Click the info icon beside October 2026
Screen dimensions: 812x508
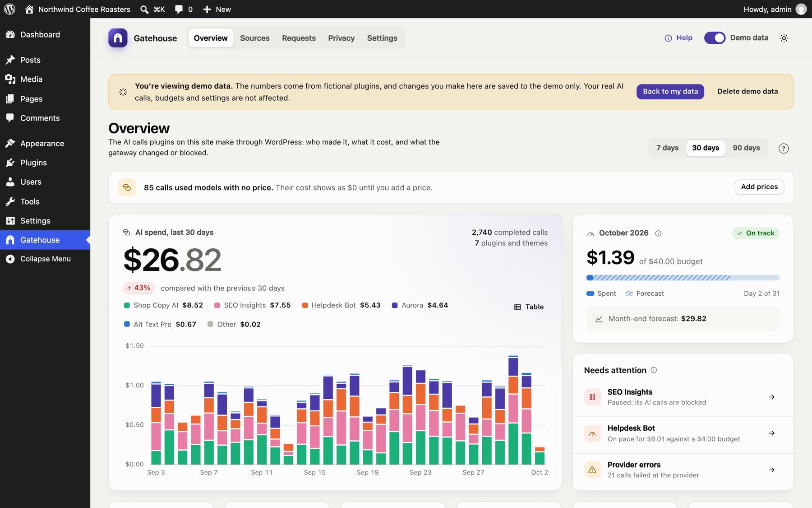tap(658, 233)
